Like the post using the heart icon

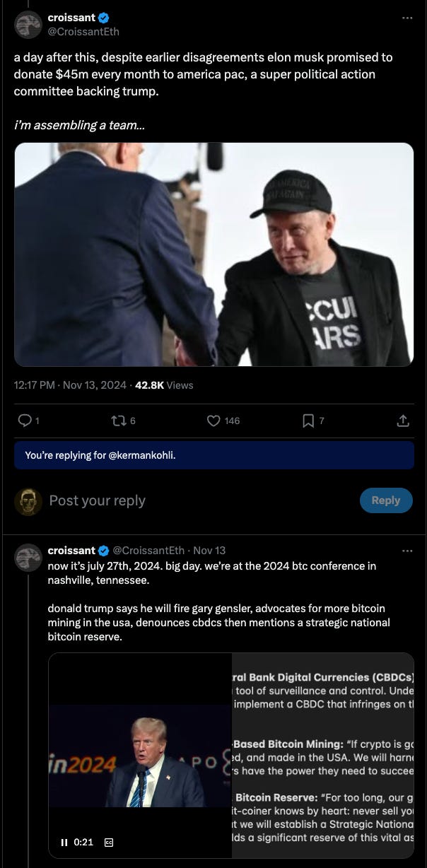coord(214,421)
